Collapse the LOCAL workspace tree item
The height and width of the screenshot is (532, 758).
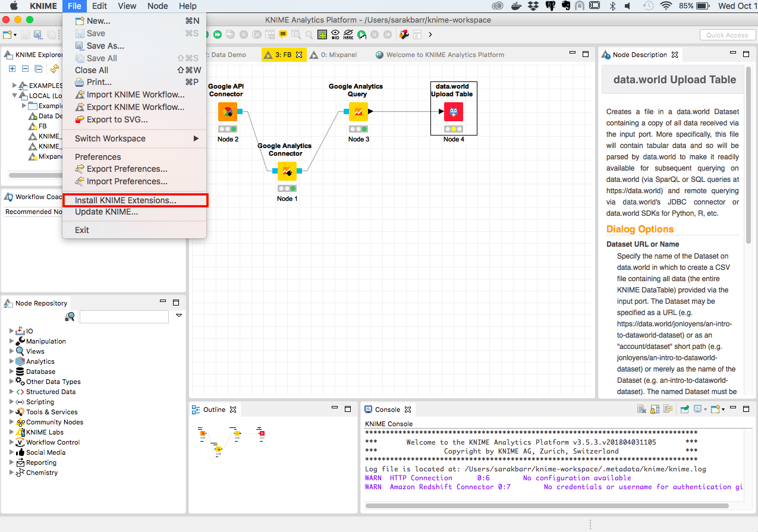point(15,96)
